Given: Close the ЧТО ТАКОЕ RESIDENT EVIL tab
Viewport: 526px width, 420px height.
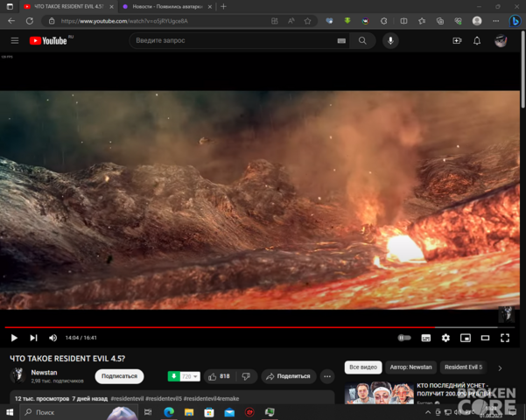Looking at the screenshot, I should click(111, 7).
